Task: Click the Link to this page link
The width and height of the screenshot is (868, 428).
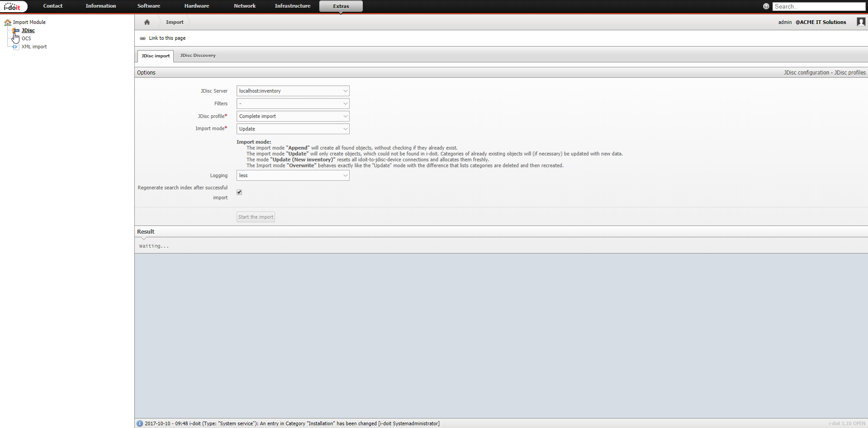Action: [x=167, y=38]
